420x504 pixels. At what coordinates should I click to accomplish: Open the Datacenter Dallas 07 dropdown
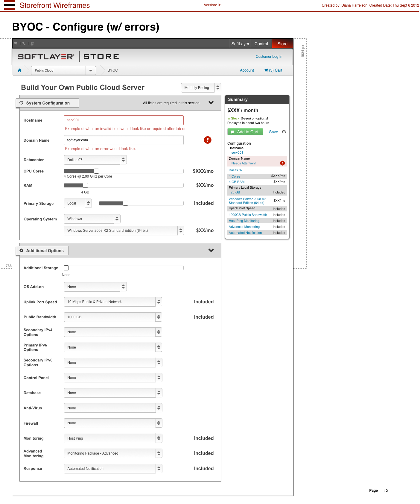click(95, 160)
